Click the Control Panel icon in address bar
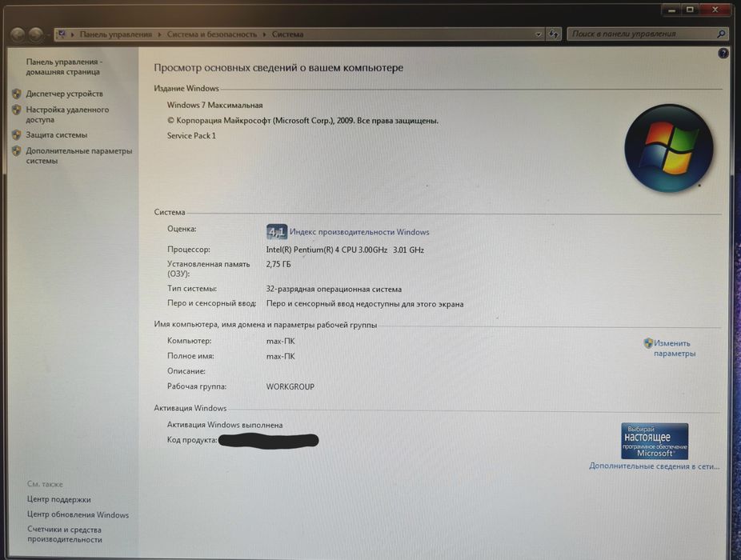This screenshot has width=741, height=560. [x=61, y=34]
